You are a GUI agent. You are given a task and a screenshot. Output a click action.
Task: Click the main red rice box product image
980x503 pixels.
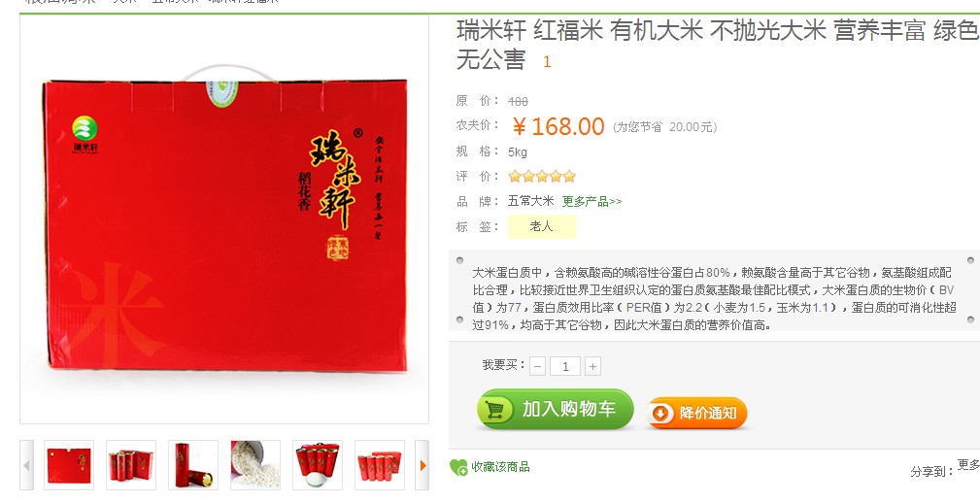(x=225, y=218)
